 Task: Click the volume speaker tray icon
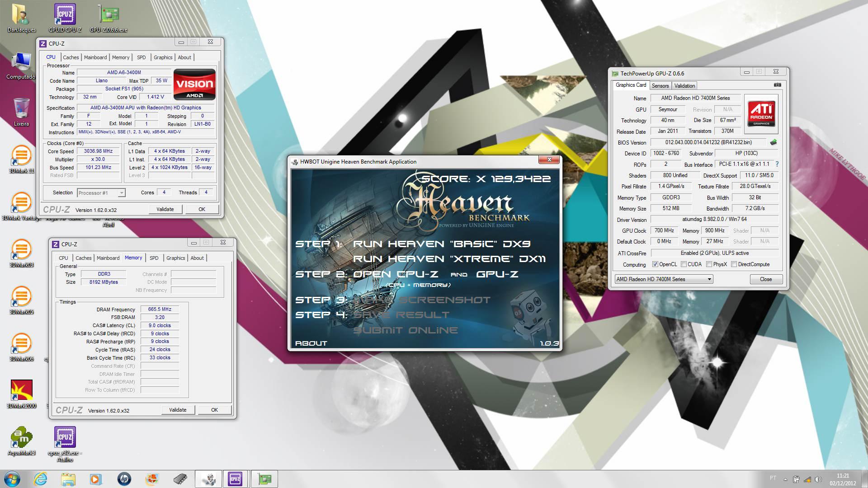coord(818,479)
